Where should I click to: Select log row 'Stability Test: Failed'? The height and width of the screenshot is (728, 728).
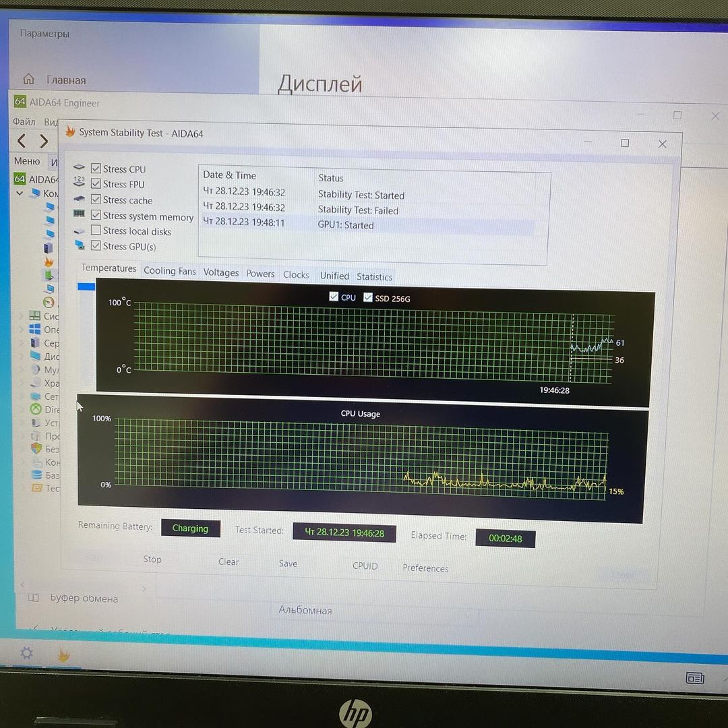pos(368,209)
